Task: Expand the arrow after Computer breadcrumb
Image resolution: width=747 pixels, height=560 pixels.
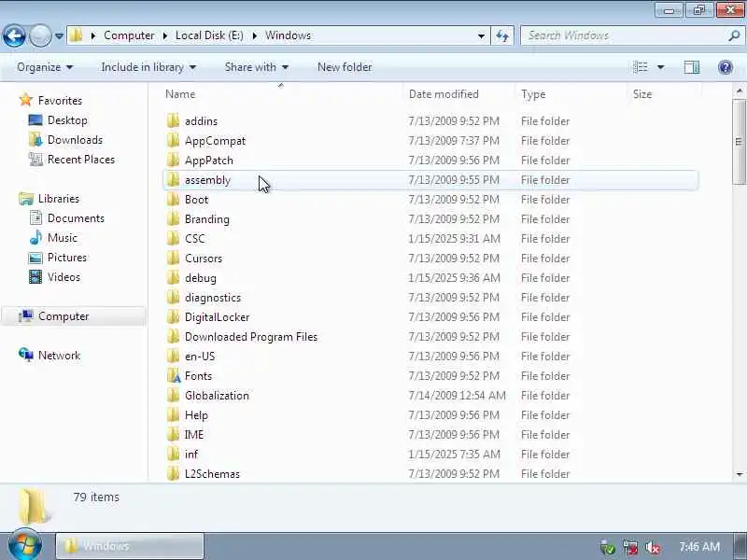Action: click(x=165, y=36)
